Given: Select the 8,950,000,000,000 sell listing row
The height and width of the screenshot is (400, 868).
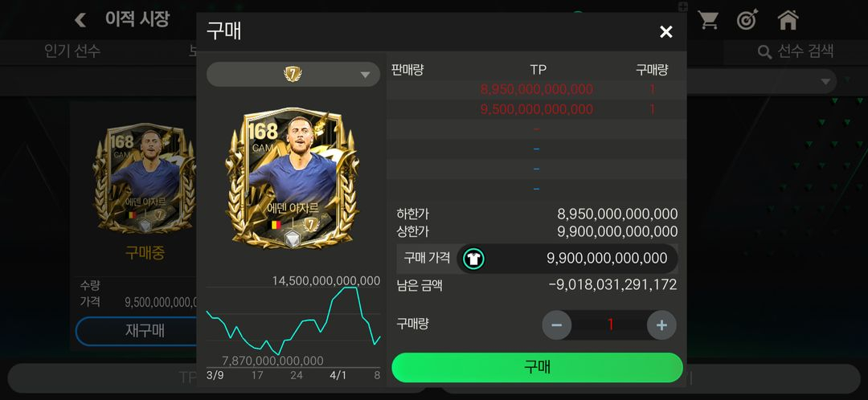Looking at the screenshot, I should (x=536, y=90).
